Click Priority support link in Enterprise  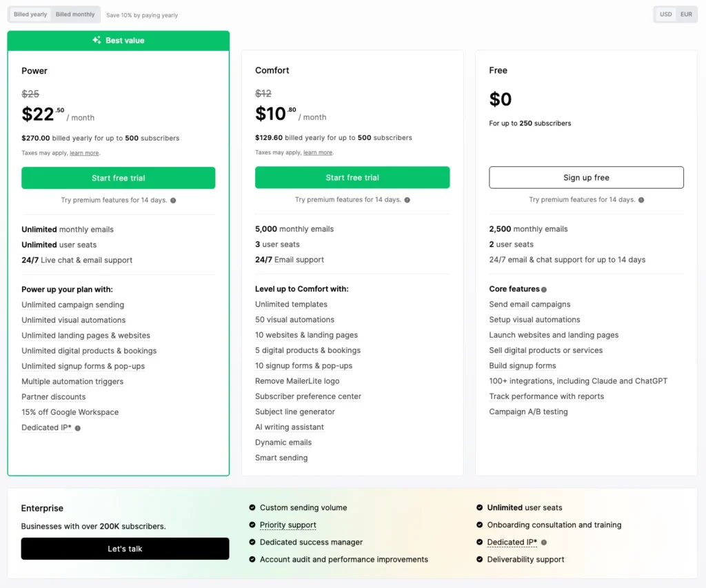point(288,525)
